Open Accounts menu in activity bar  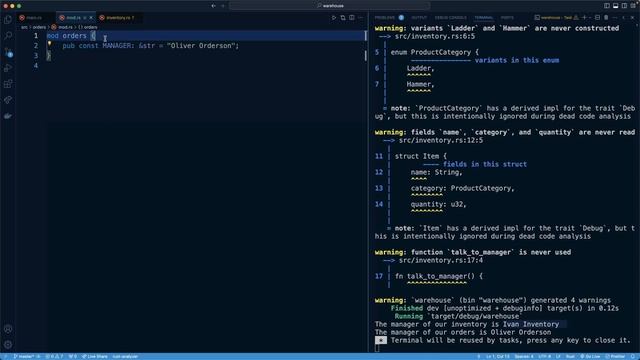click(8, 329)
